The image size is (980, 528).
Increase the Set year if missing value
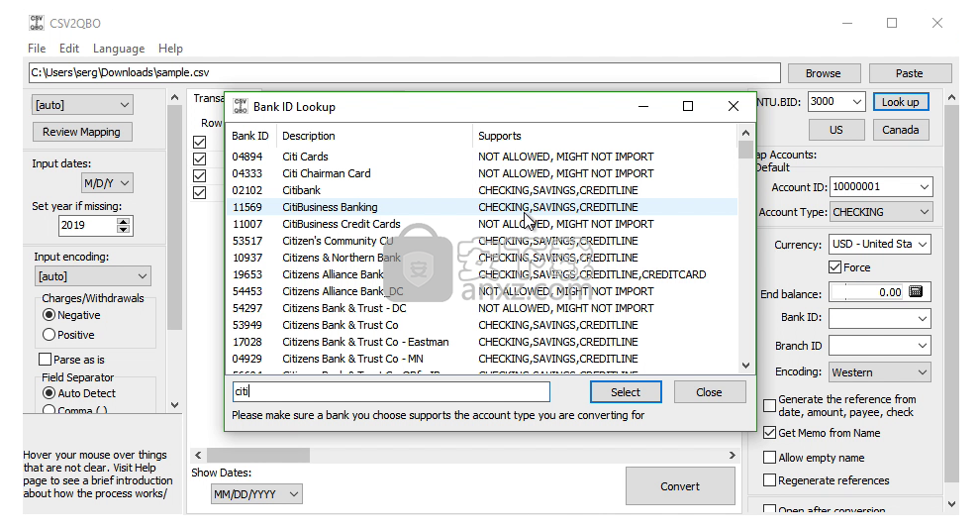(124, 222)
